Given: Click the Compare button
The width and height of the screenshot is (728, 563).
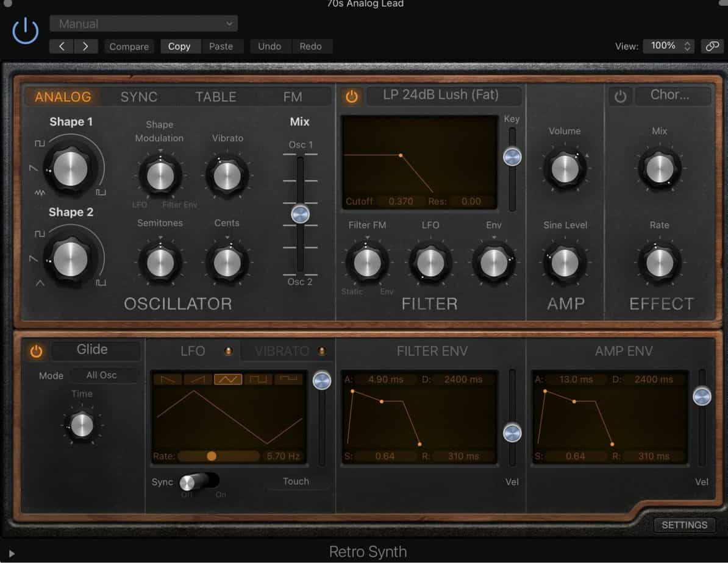Looking at the screenshot, I should [129, 46].
